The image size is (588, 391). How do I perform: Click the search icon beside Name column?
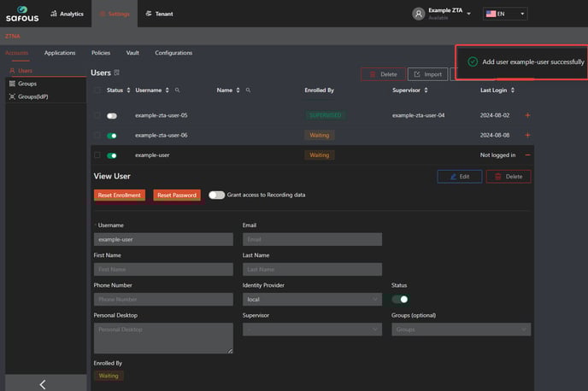click(248, 90)
